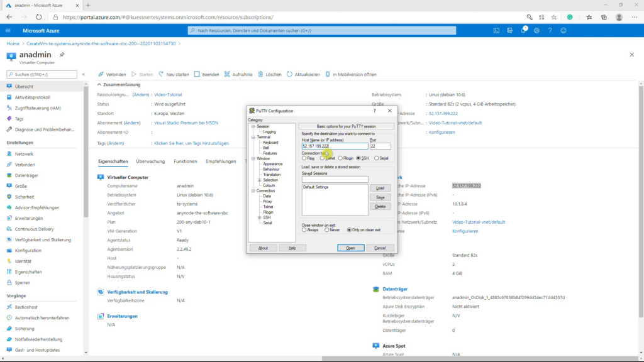Click the Saved Sessions text field
Image resolution: width=644 pixels, height=362 pixels.
point(335,179)
